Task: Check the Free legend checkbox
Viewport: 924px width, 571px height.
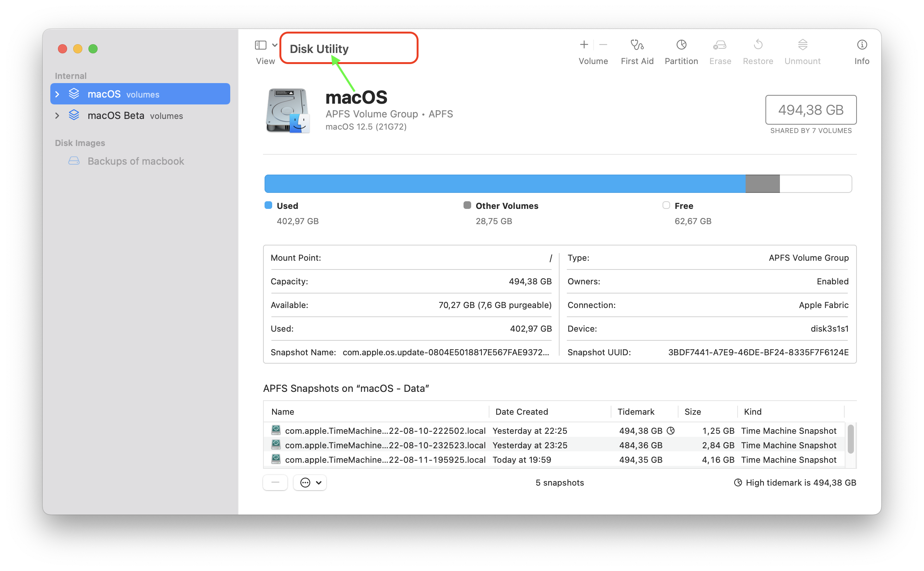Action: [666, 205]
